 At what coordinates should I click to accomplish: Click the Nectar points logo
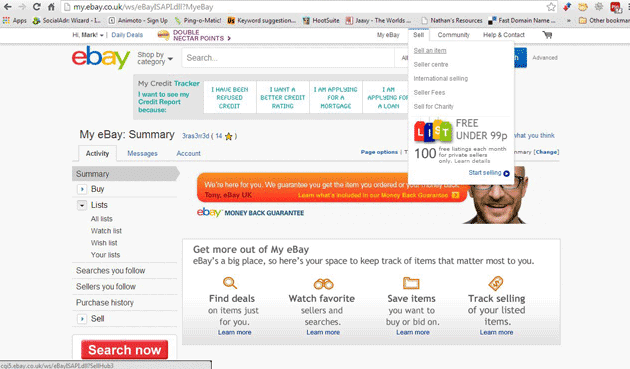click(163, 35)
